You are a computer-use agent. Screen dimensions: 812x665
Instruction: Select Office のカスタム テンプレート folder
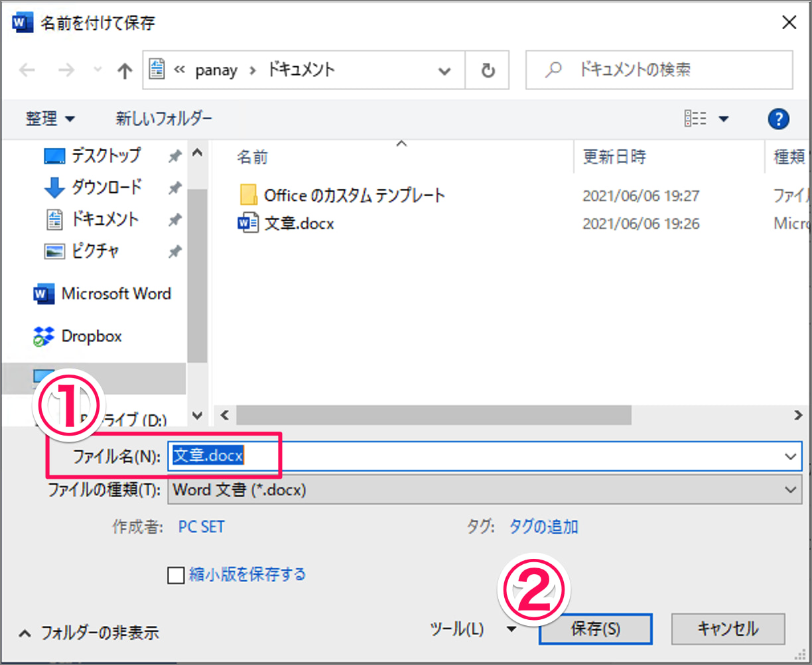click(354, 195)
